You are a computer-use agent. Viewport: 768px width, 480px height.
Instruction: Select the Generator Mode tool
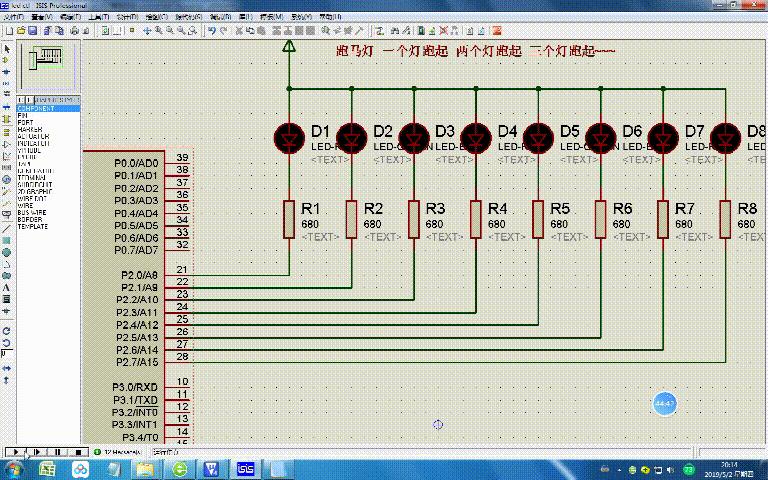[6, 180]
